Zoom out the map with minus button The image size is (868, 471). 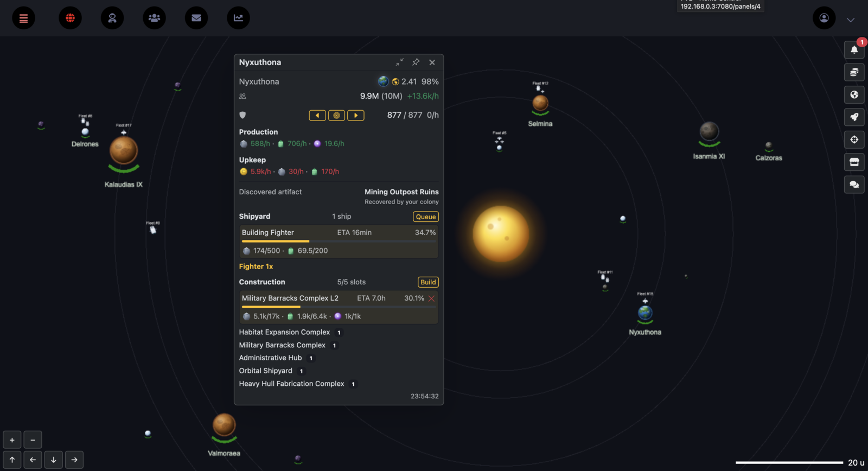[33, 440]
